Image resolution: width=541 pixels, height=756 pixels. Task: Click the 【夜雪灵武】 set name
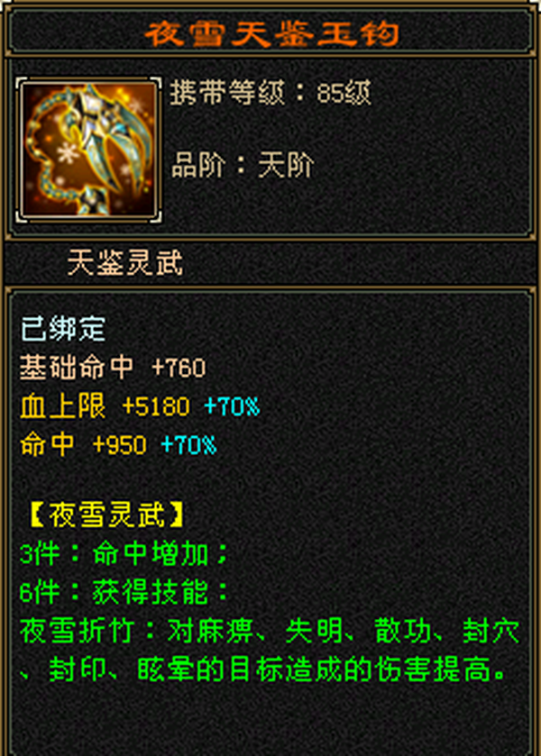[x=106, y=515]
